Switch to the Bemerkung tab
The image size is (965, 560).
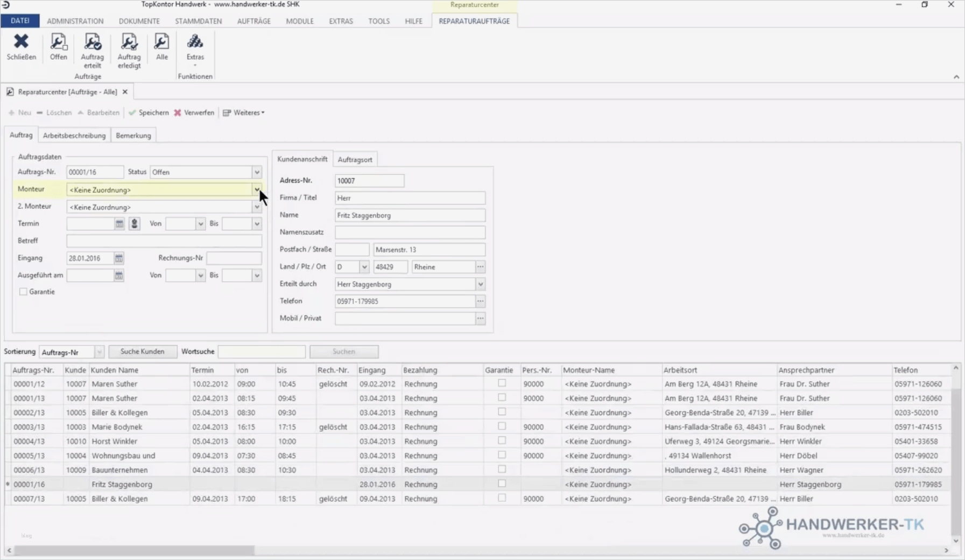(133, 136)
